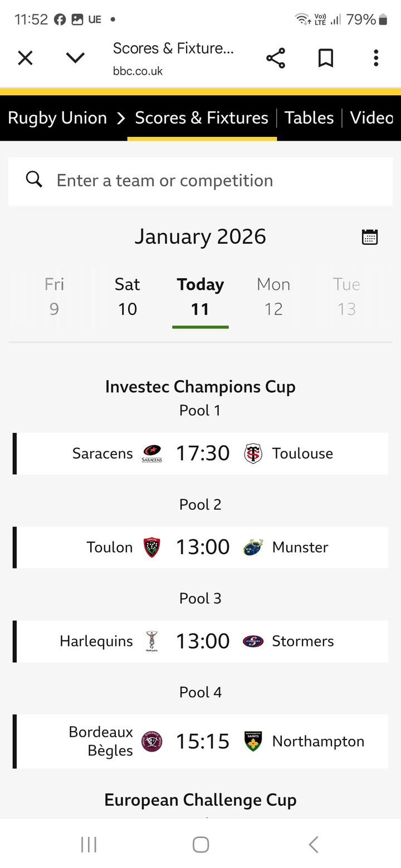Open the calendar date picker icon
Screen dimensions: 401x868
tap(370, 236)
